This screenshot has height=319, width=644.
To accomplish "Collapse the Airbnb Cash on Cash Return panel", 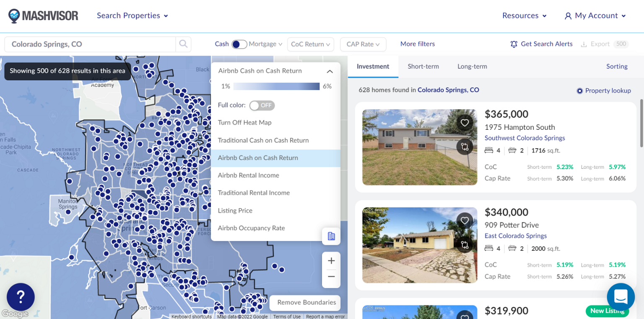I will coord(330,72).
